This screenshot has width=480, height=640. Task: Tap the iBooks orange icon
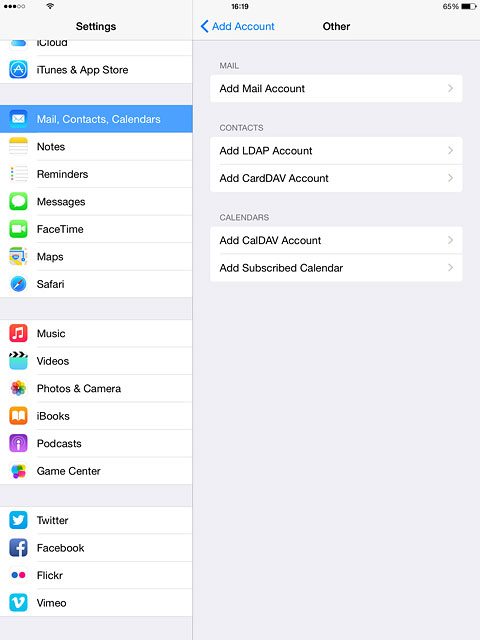tap(18, 416)
